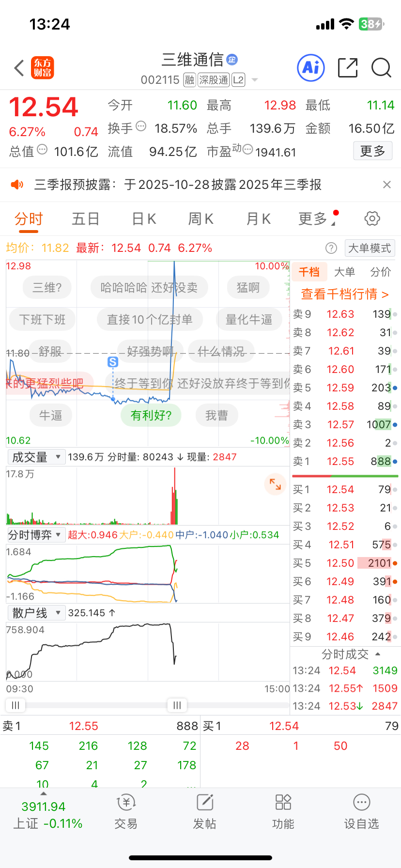
Task: Open the Ai assistant icon
Action: pyautogui.click(x=311, y=68)
